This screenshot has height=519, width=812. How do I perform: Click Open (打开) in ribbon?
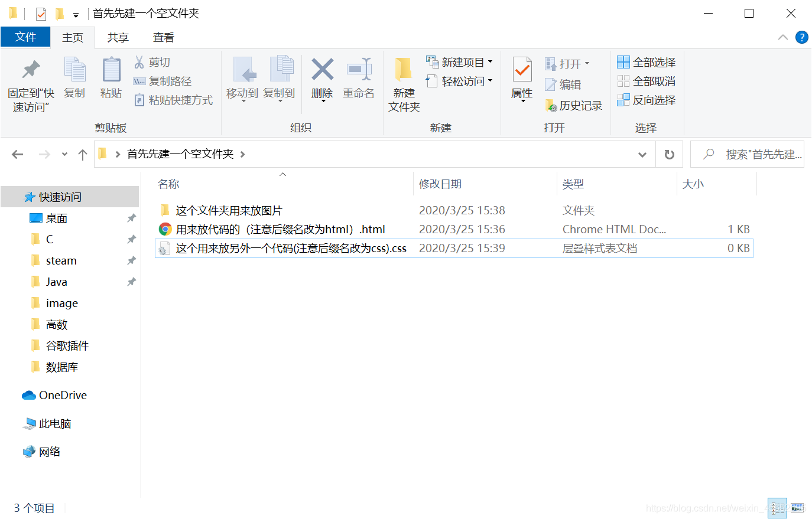point(567,63)
